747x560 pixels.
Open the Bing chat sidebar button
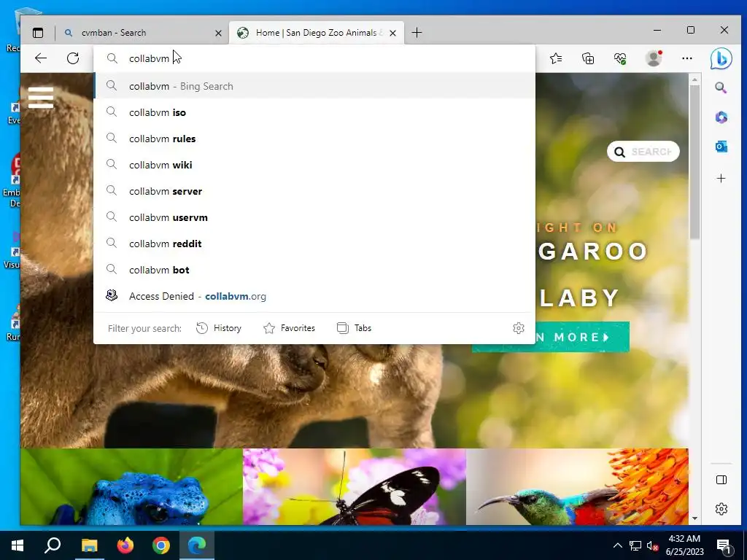click(x=721, y=58)
